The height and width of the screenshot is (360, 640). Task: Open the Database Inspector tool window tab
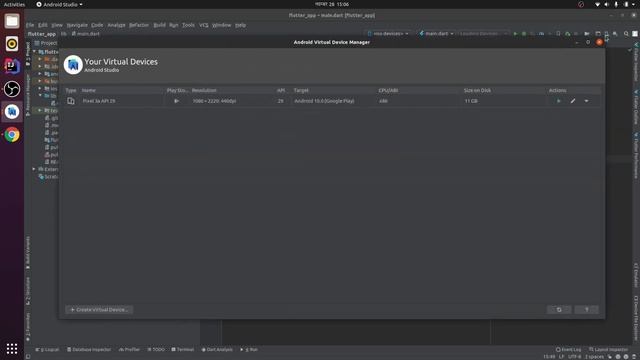[x=89, y=349]
